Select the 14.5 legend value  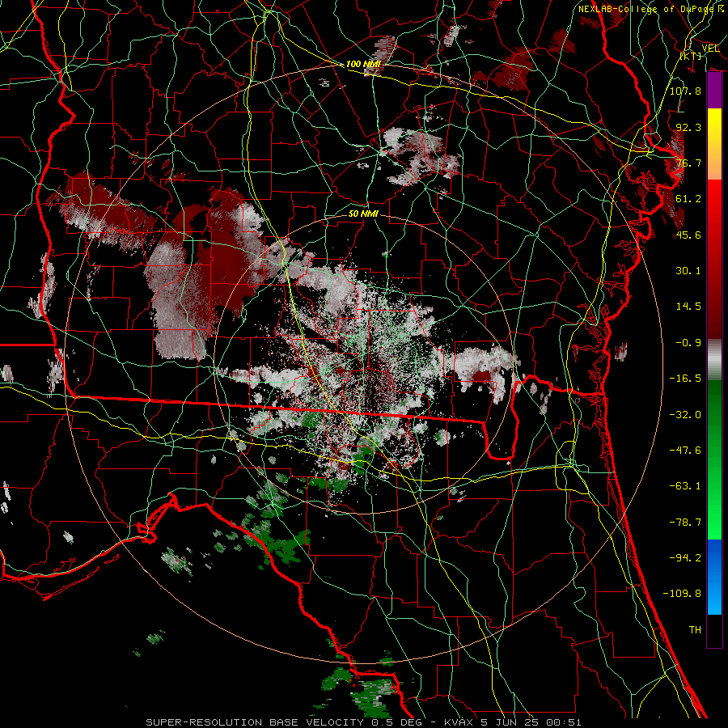[x=688, y=307]
